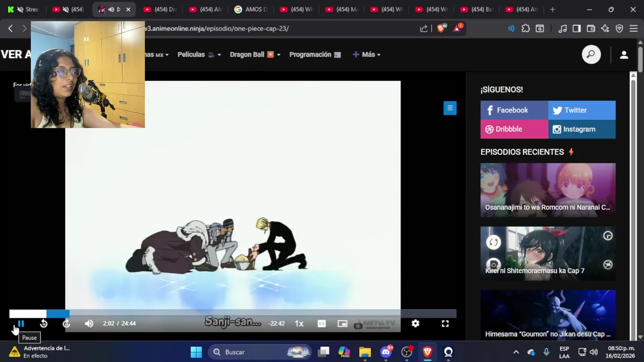Open File Explorer from taskbar
Image resolution: width=644 pixels, height=362 pixels.
365,352
